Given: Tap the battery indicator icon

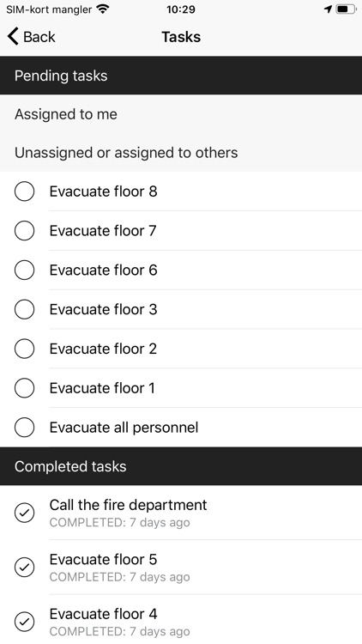Looking at the screenshot, I should 346,9.
